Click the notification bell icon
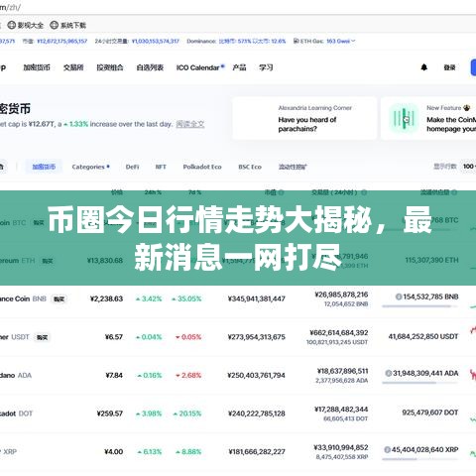The image size is (476, 476). pyautogui.click(x=424, y=67)
